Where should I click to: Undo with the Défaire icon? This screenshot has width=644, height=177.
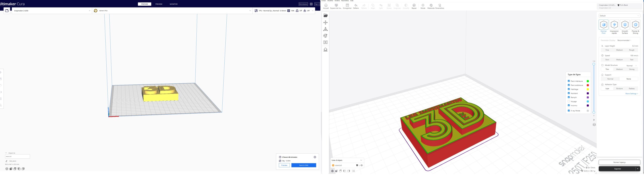[x=356, y=5]
